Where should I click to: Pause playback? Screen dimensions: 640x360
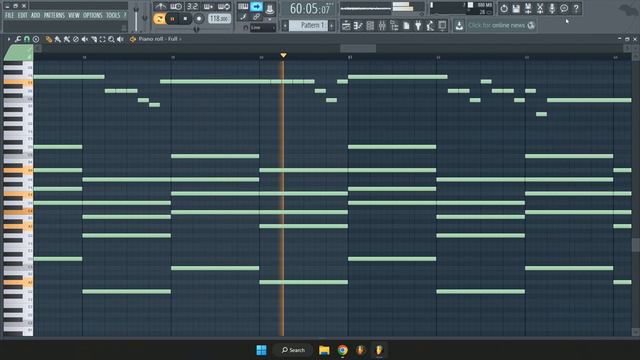[172, 19]
